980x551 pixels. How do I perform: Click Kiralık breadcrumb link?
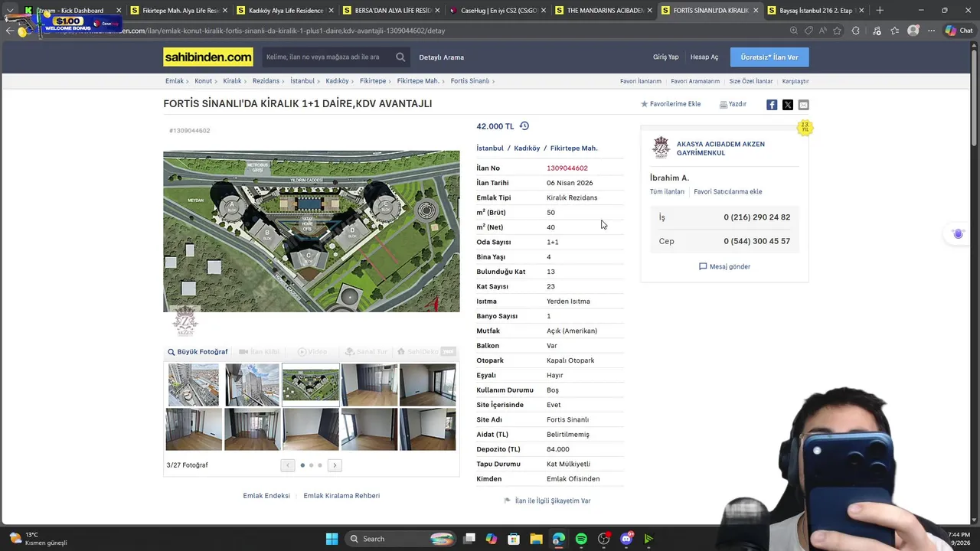click(x=232, y=81)
